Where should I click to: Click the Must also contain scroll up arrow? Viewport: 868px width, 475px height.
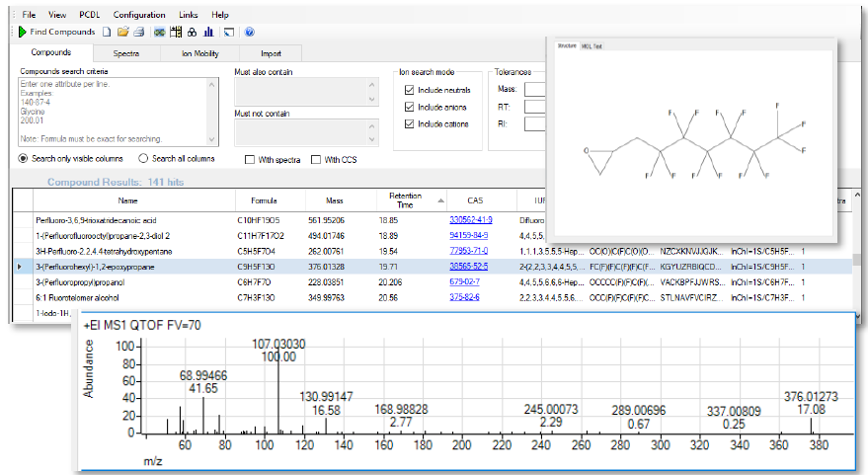(372, 85)
